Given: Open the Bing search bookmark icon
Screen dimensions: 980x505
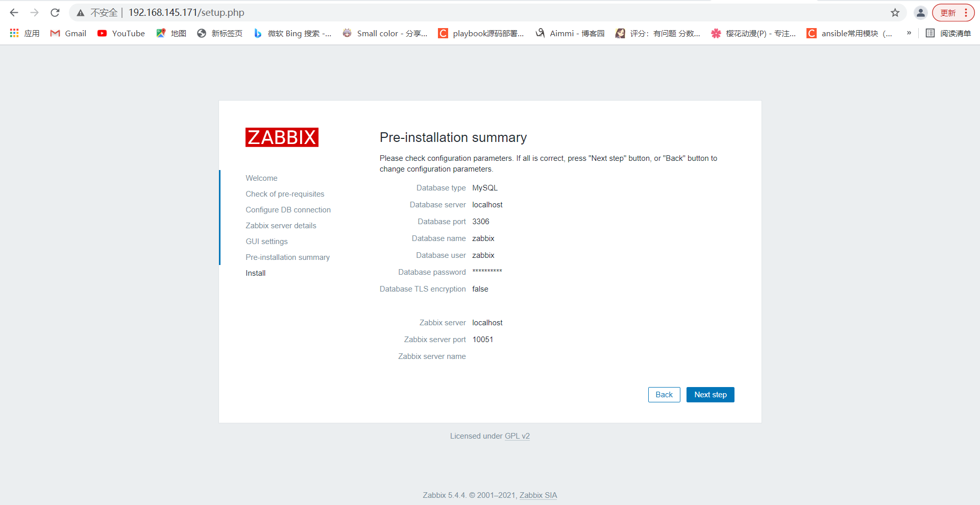Looking at the screenshot, I should click(x=258, y=33).
